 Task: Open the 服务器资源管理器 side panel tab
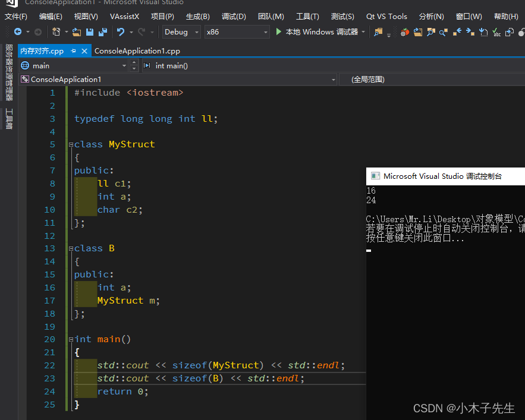tap(9, 72)
